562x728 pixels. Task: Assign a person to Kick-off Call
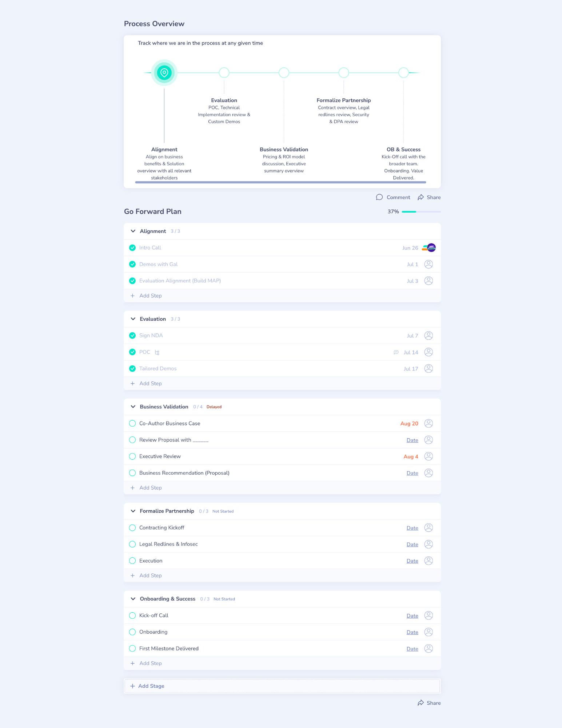429,616
